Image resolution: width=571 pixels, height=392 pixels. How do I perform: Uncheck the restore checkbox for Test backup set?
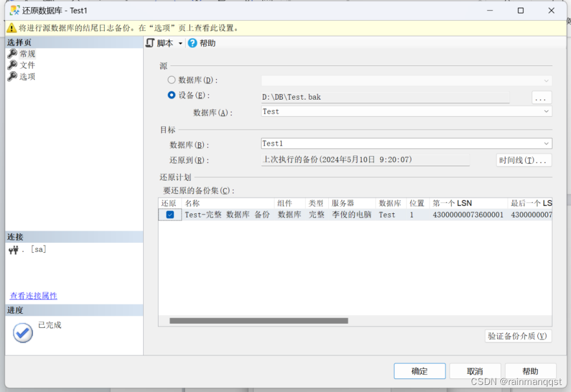click(170, 215)
